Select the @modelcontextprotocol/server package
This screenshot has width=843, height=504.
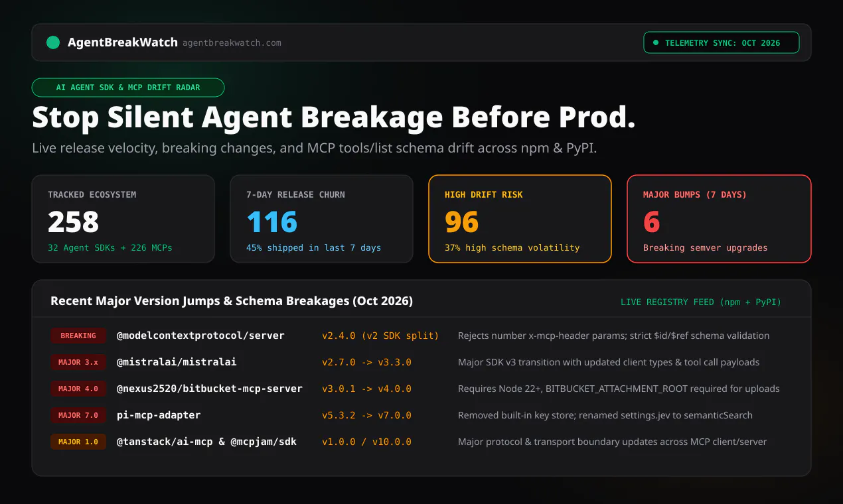point(200,336)
